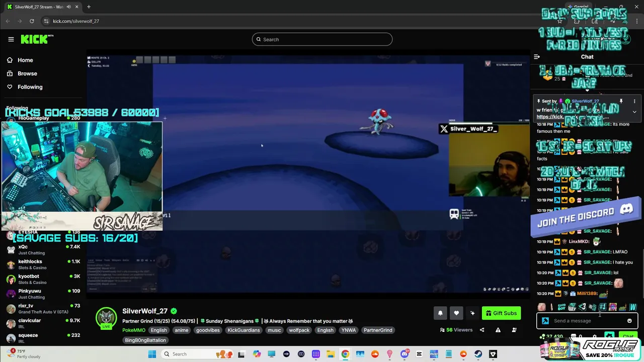The height and width of the screenshot is (362, 644).
Task: Open rixr_tv channel in sidebar
Action: coord(43,308)
